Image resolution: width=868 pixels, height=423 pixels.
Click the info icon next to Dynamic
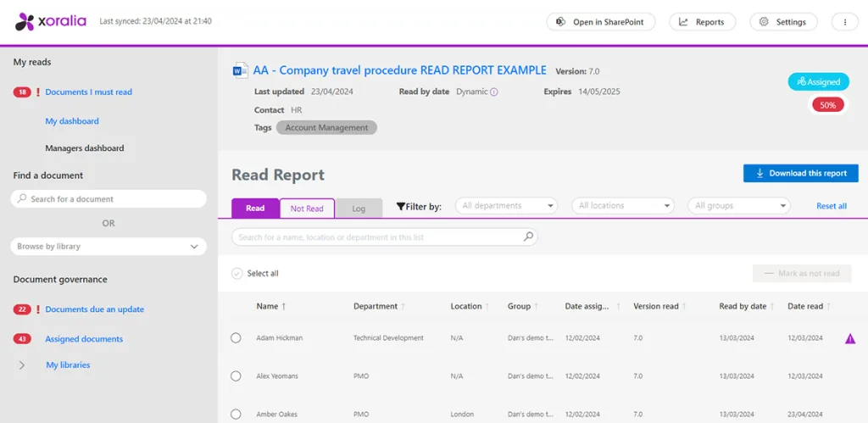494,92
